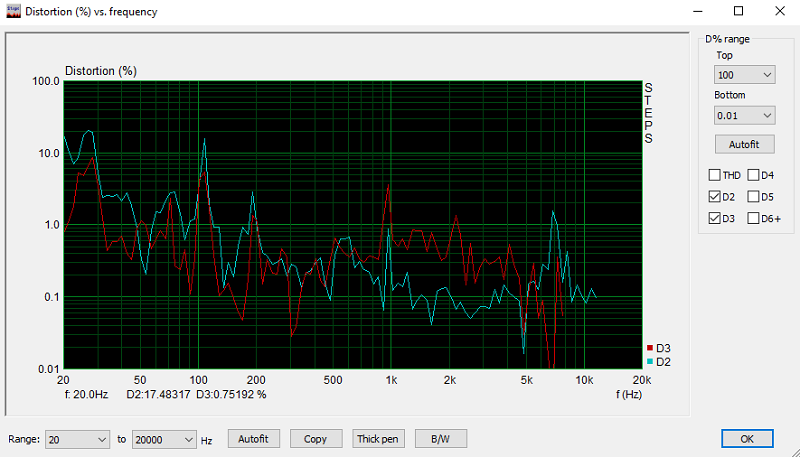Image resolution: width=800 pixels, height=457 pixels.
Task: Click the 5k frequency axis label
Action: pyautogui.click(x=527, y=380)
